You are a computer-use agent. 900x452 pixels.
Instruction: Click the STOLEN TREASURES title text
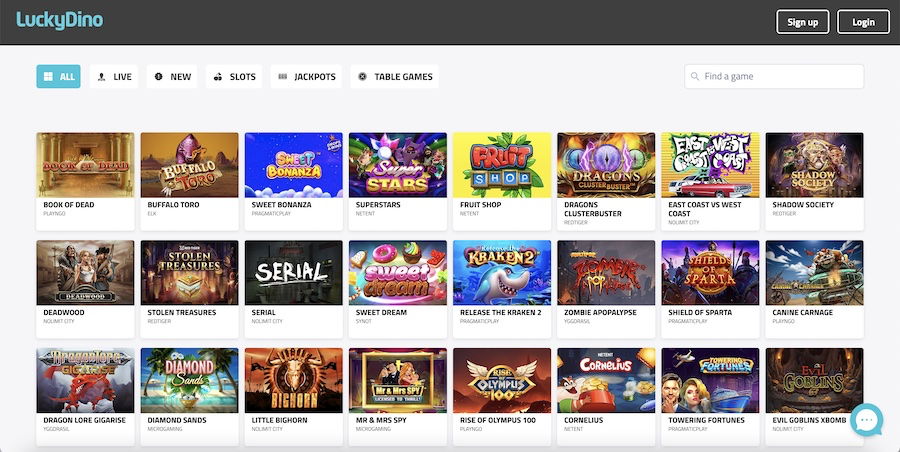(182, 312)
